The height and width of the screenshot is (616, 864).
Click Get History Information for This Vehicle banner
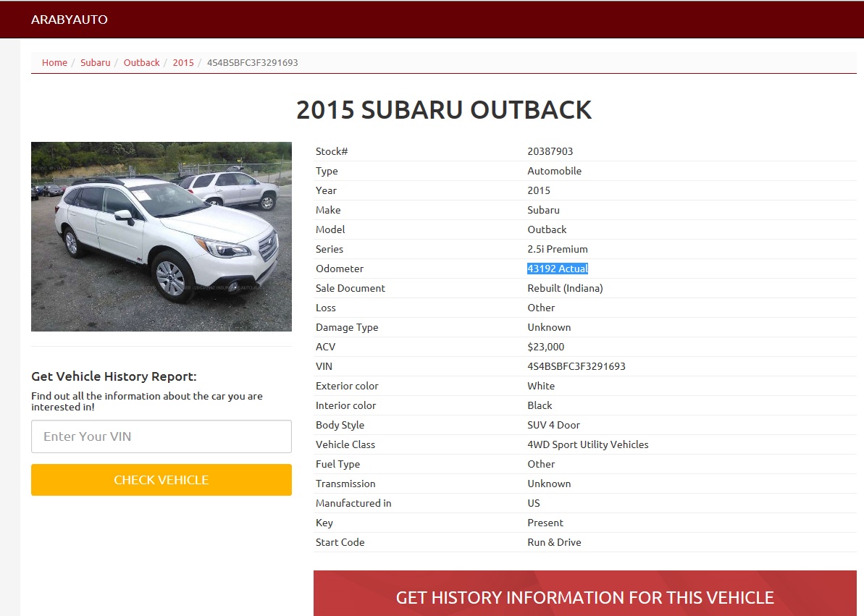(x=584, y=594)
